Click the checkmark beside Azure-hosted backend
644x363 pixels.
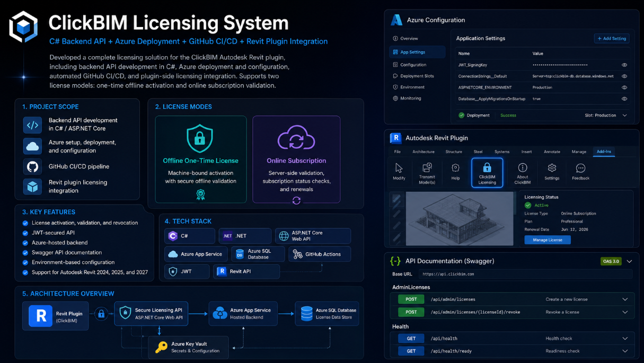point(25,243)
